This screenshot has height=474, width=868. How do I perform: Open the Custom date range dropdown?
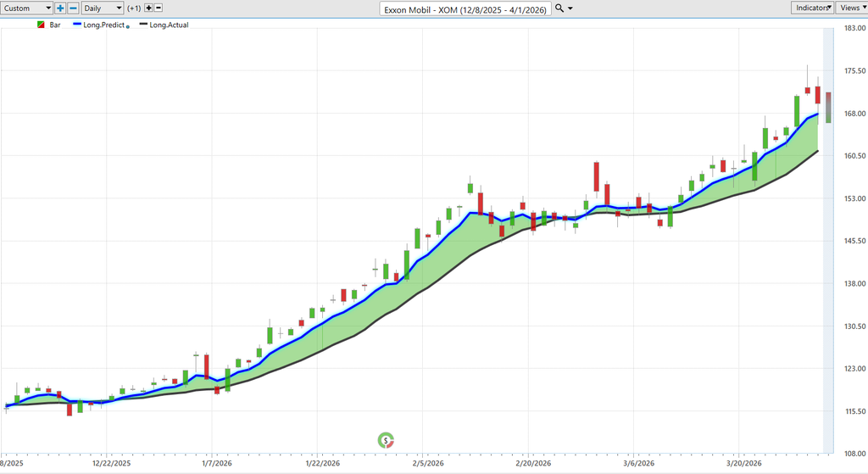pos(26,8)
